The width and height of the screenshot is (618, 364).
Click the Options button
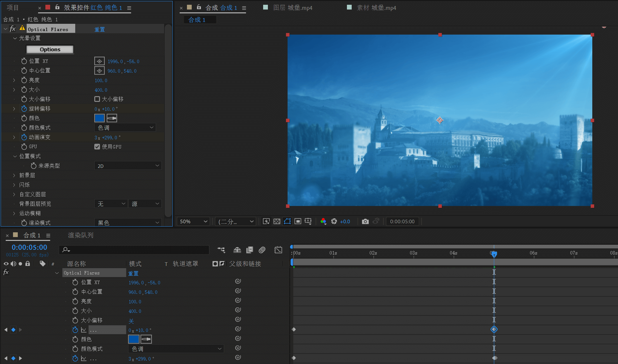coord(50,49)
